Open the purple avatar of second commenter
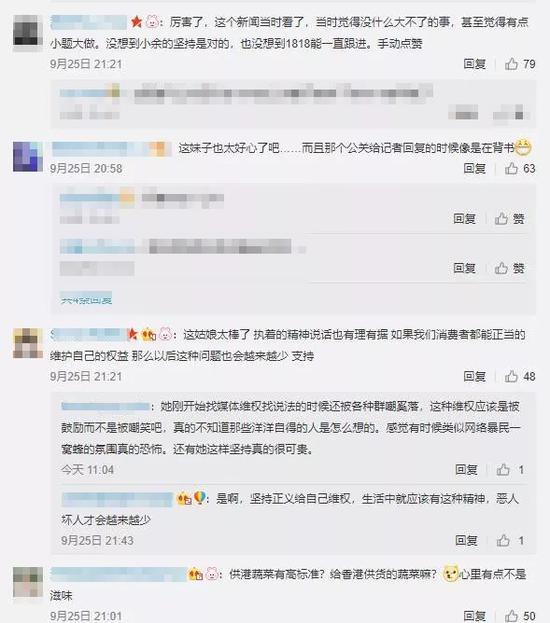550x623 pixels. pyautogui.click(x=27, y=157)
